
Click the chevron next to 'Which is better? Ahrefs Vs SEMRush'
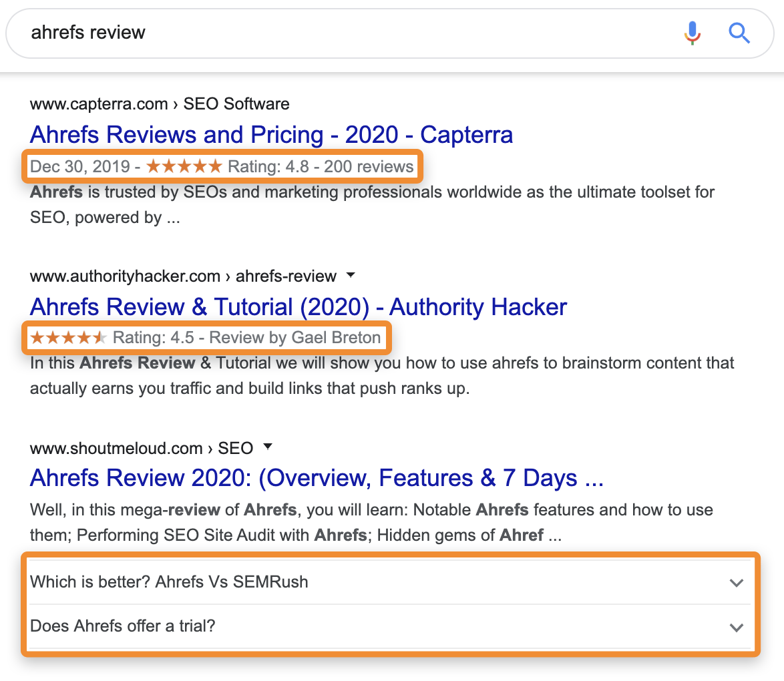point(737,582)
